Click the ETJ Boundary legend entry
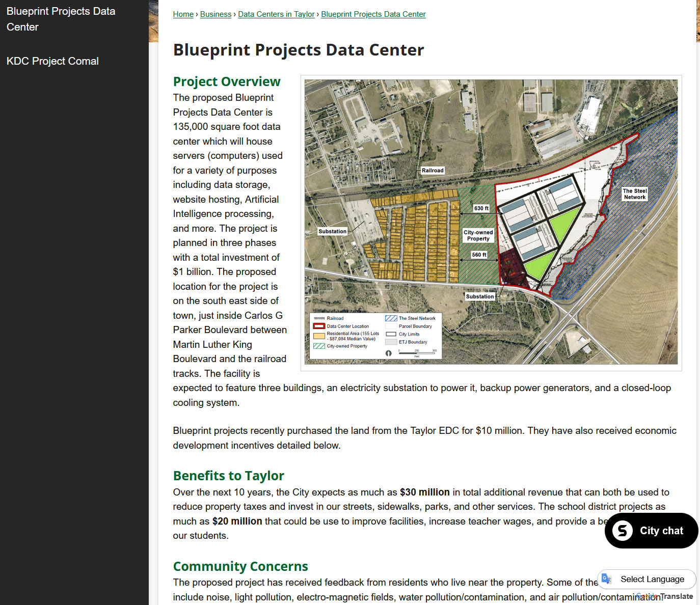This screenshot has height=605, width=700. click(407, 342)
